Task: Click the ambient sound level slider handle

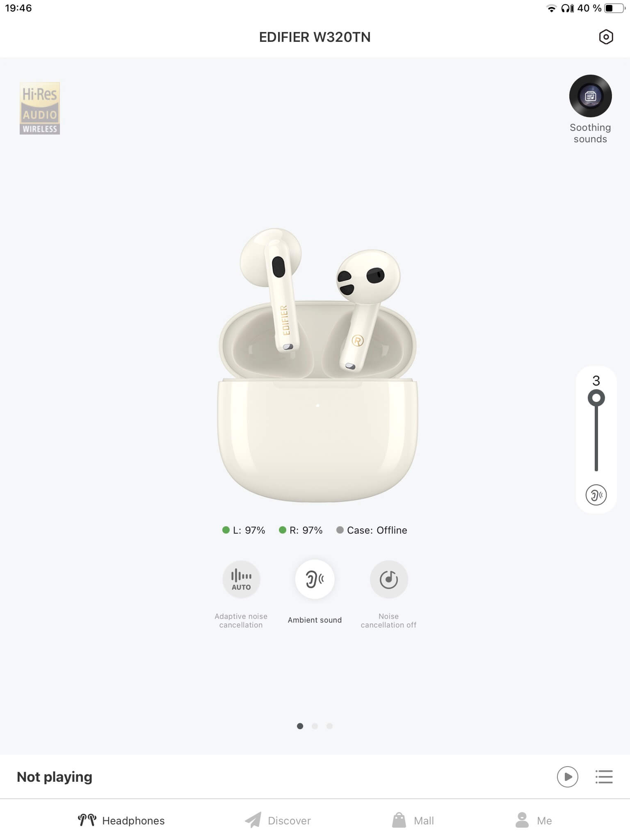Action: point(596,398)
